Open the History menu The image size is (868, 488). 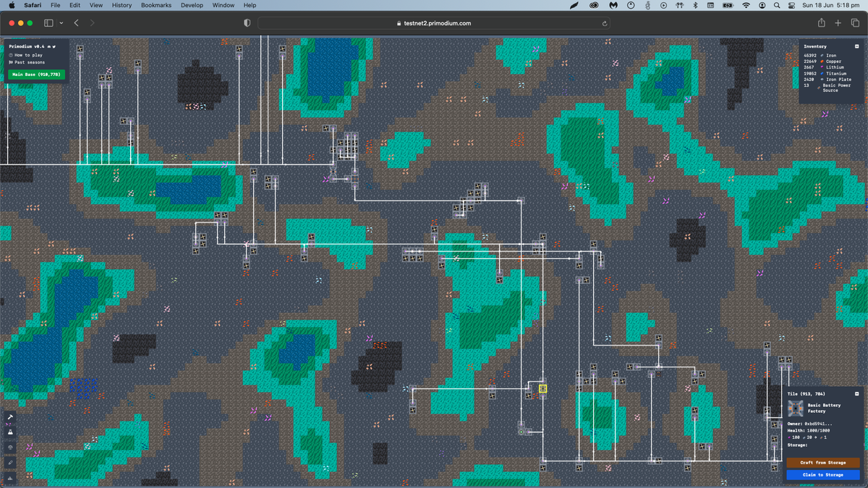tap(122, 5)
